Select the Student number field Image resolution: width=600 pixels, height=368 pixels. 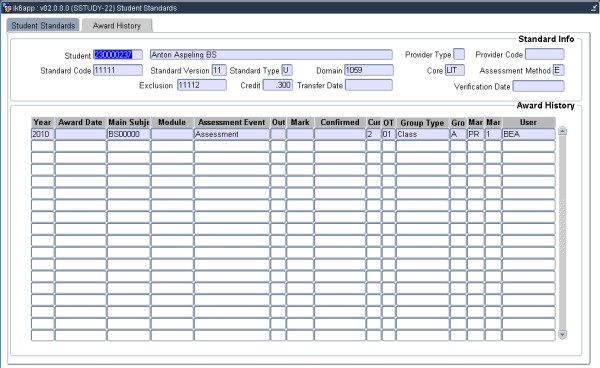coord(118,55)
